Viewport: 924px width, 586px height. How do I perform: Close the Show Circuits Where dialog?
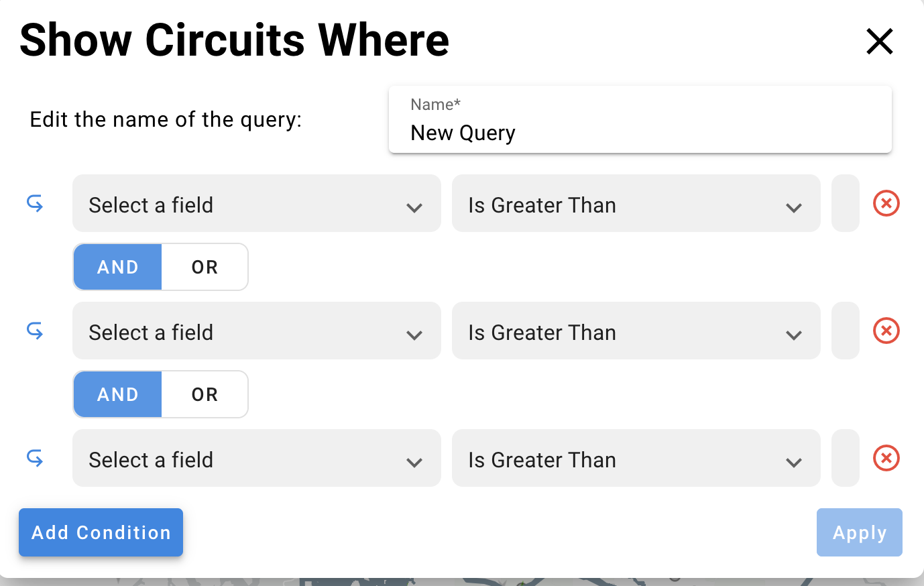pos(879,41)
